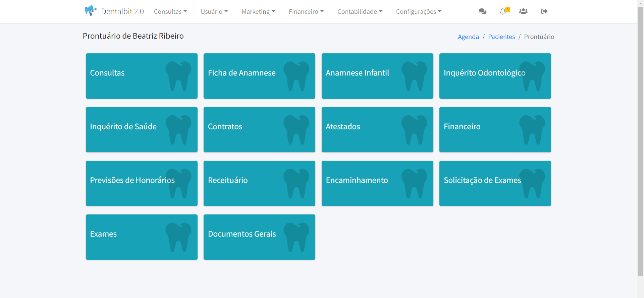Screen dimensions: 644x298
Task: Click tooth icon on Financeiro card
Action: point(532,130)
